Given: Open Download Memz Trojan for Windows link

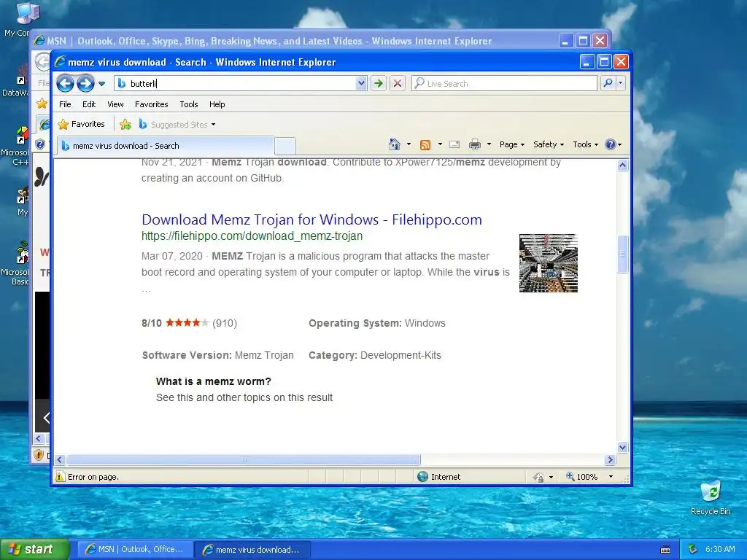Looking at the screenshot, I should (311, 219).
